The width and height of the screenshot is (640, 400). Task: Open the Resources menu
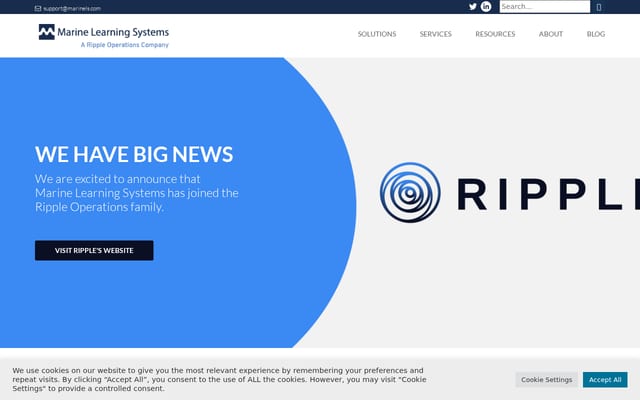click(495, 34)
